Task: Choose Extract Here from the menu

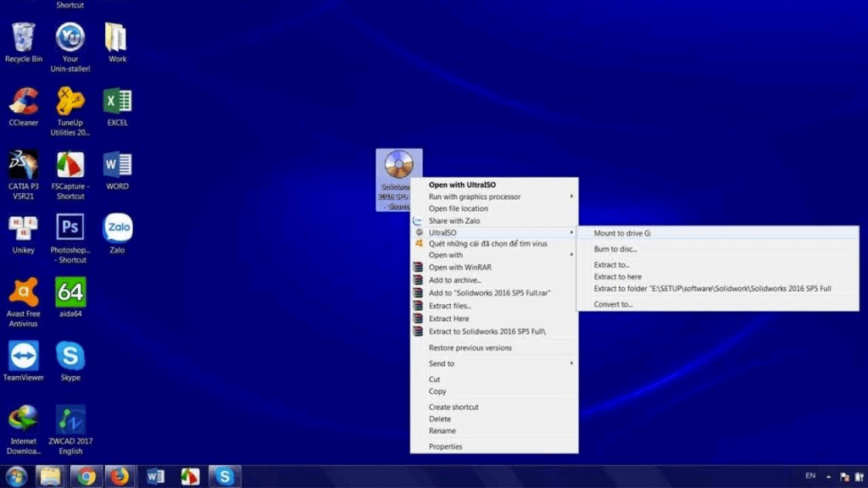Action: click(x=451, y=318)
